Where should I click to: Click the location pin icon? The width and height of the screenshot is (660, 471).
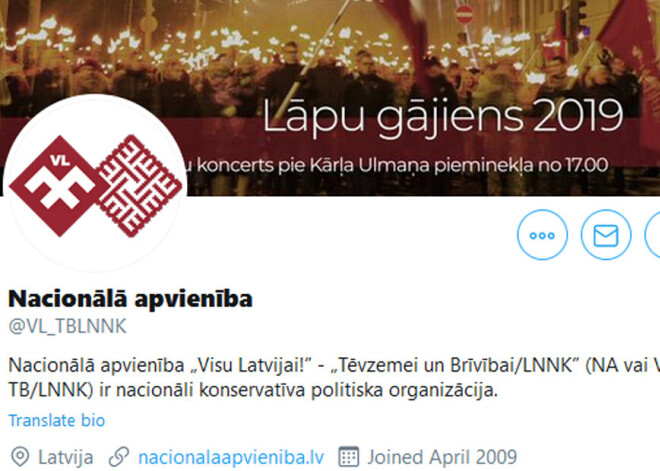pyautogui.click(x=20, y=457)
